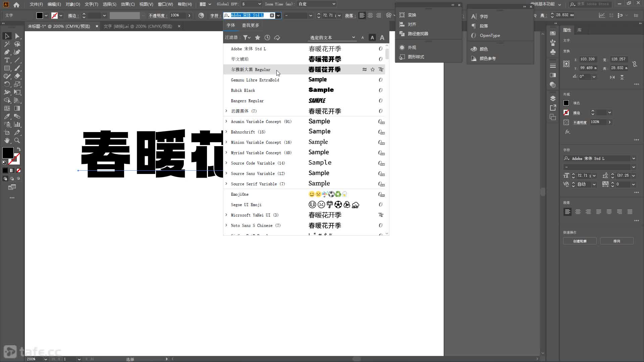644x362 pixels.
Task: Switch to 查找更多 tab
Action: (x=251, y=25)
